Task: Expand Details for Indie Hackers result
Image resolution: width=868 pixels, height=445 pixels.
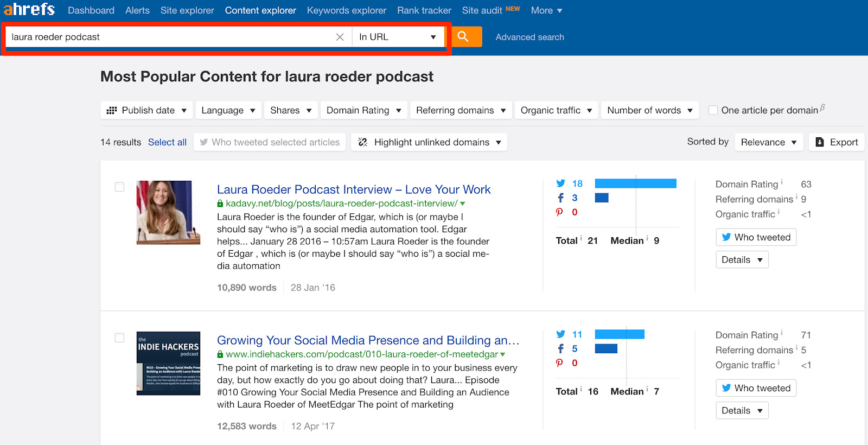Action: point(742,411)
